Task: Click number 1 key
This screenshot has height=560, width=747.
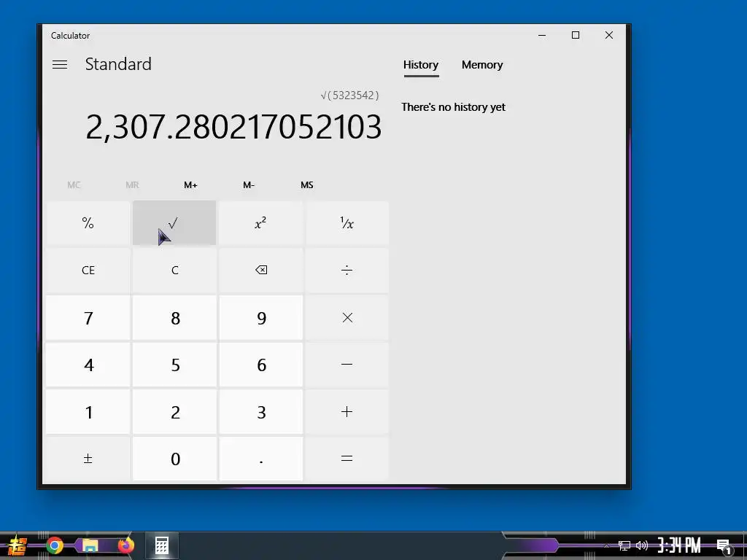Action: click(88, 412)
